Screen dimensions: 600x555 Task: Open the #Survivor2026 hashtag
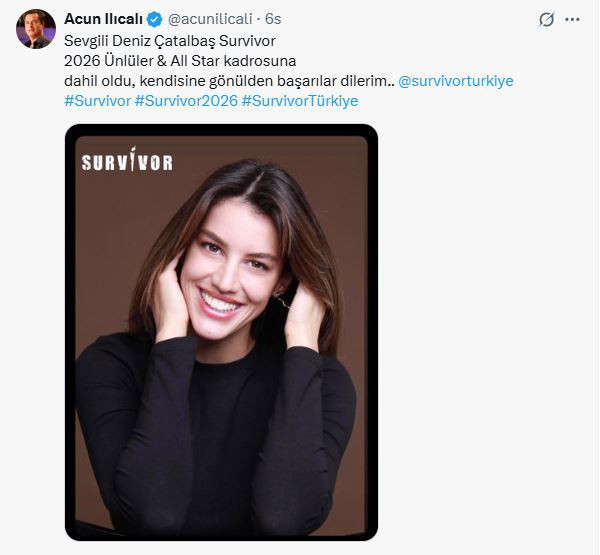click(x=185, y=101)
